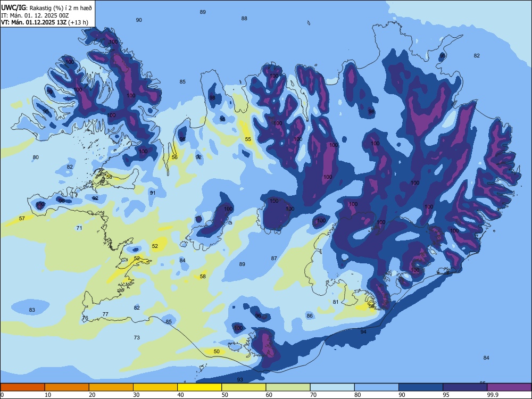Select the bright yellow 40–50 legend swatch
The width and height of the screenshot is (532, 399).
[x=199, y=387]
